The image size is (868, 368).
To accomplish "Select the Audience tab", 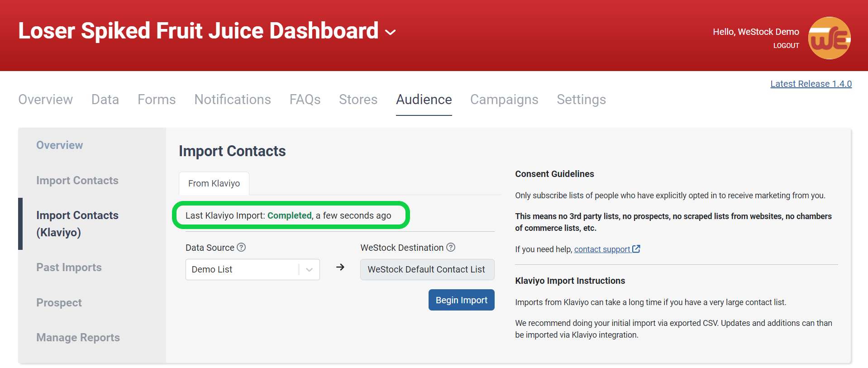I will tap(424, 100).
